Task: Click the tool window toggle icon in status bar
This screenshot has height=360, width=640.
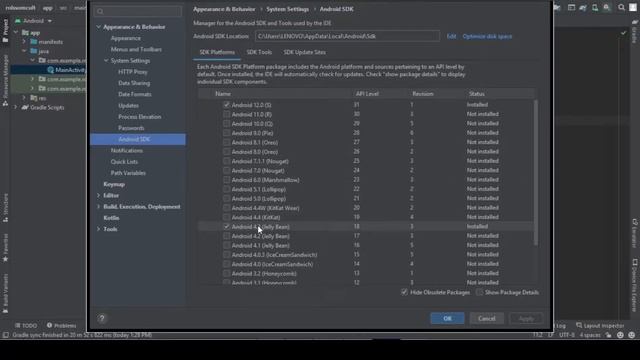Action: point(5,335)
